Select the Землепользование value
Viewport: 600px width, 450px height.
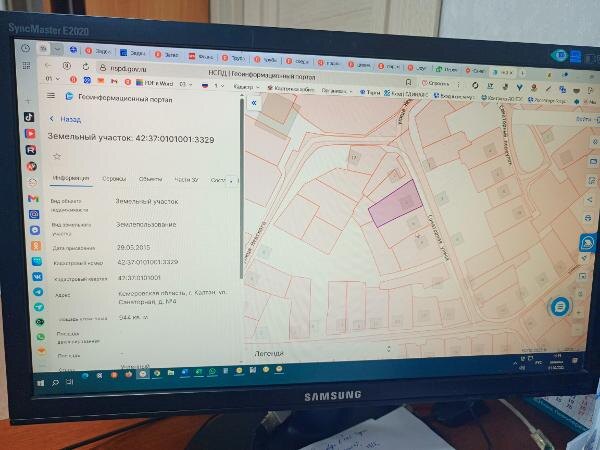(x=146, y=225)
